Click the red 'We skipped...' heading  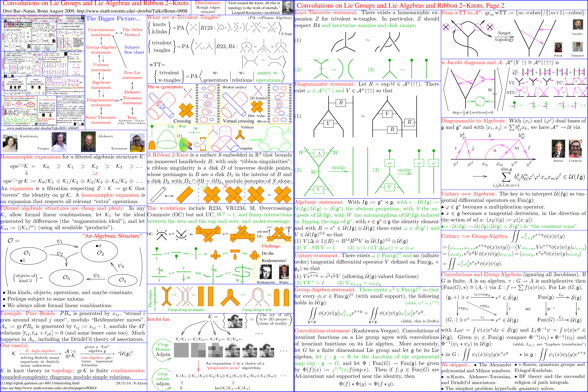coord(456,365)
